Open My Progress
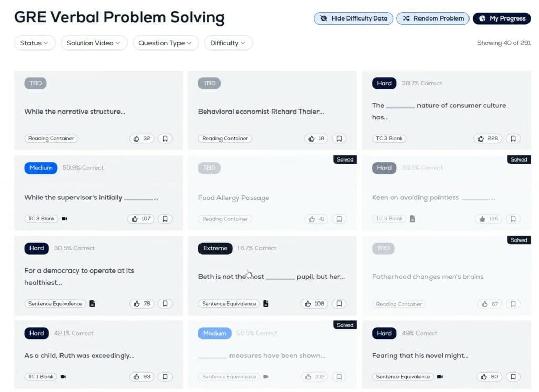The width and height of the screenshot is (539, 392). click(502, 18)
